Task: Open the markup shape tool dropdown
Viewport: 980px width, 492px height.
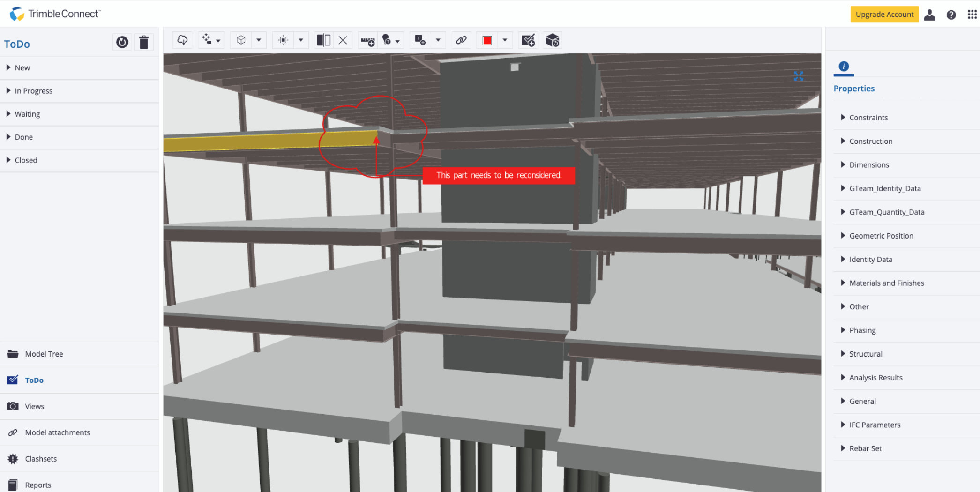Action: pos(397,41)
